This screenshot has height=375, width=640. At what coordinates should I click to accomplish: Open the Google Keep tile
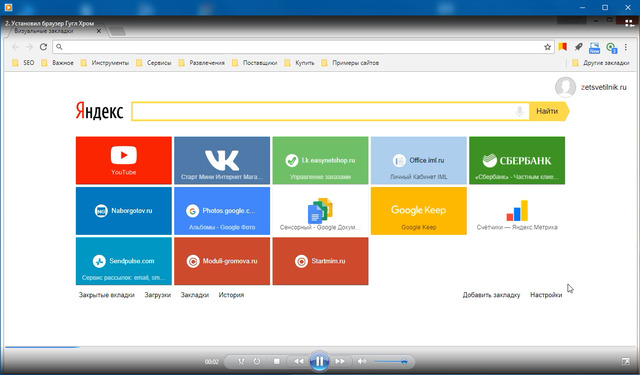(418, 211)
